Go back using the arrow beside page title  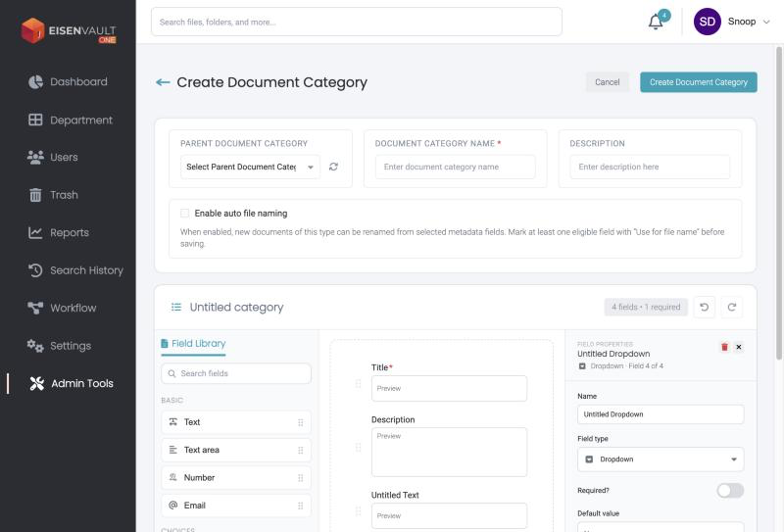tap(163, 82)
